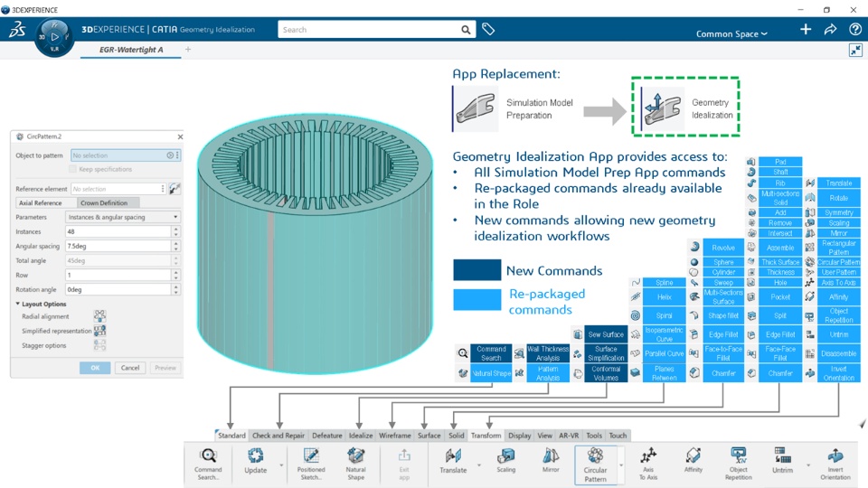Image resolution: width=868 pixels, height=488 pixels.
Task: Select the Mirror tool
Action: [x=551, y=461]
